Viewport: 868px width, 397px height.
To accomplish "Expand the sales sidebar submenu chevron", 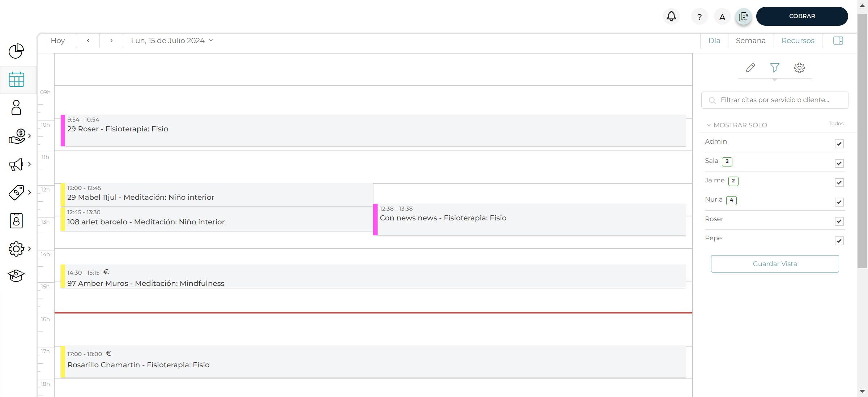I will [30, 136].
